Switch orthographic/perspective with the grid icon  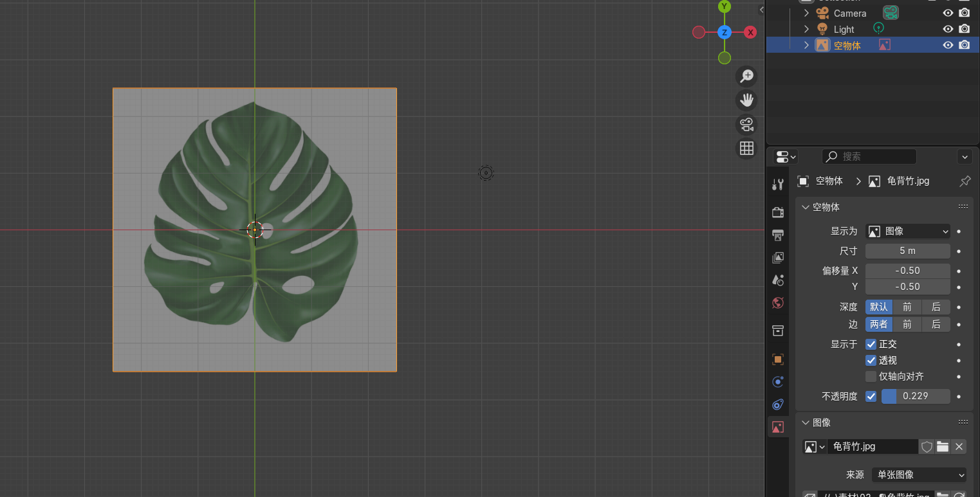point(746,149)
